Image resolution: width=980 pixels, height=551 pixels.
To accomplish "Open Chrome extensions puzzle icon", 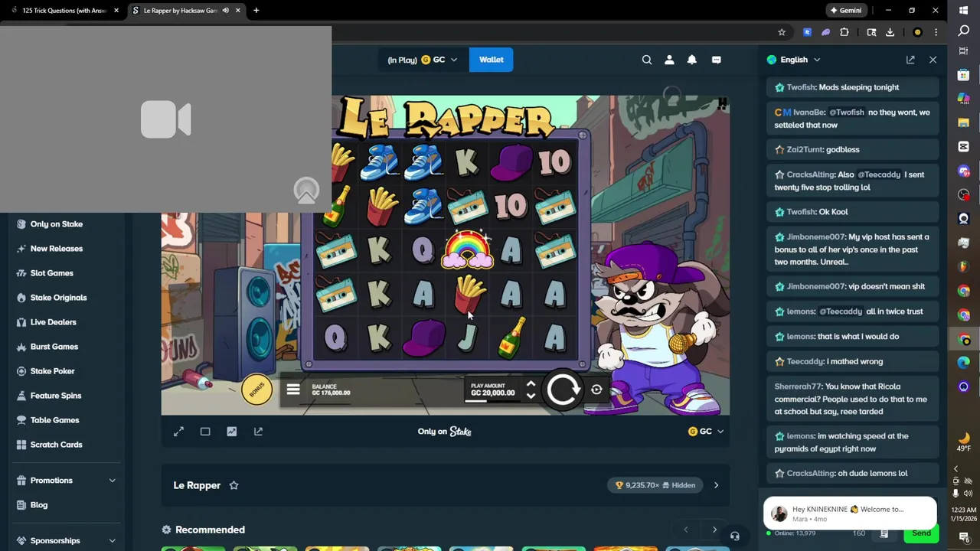I will [x=844, y=32].
